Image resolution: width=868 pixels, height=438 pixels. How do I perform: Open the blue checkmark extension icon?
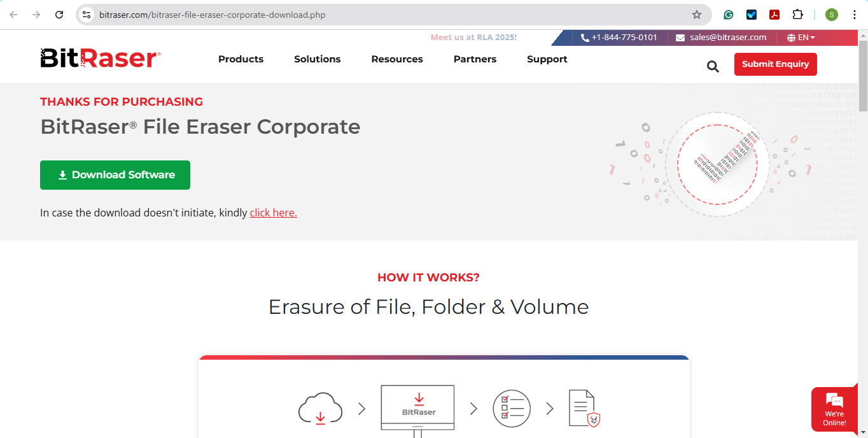752,14
